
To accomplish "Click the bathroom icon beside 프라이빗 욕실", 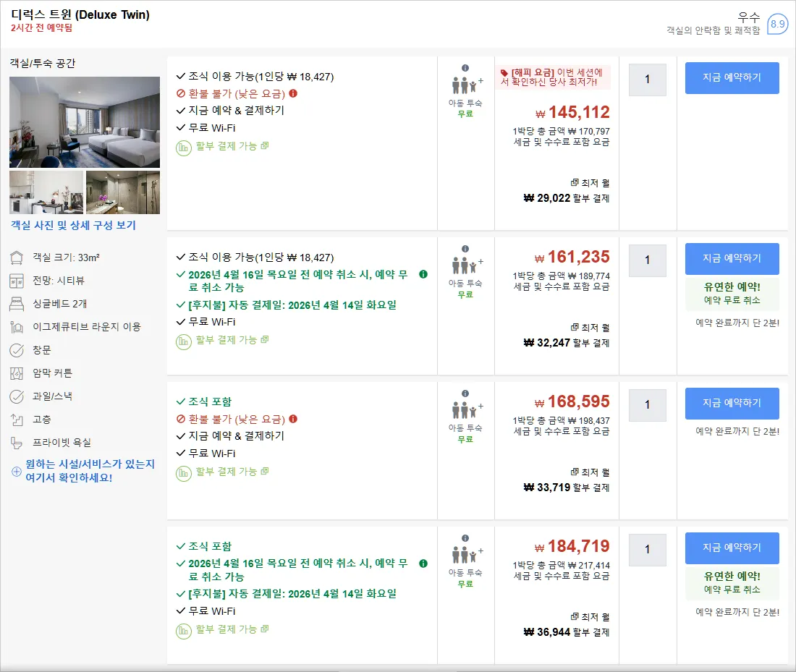I will (17, 443).
